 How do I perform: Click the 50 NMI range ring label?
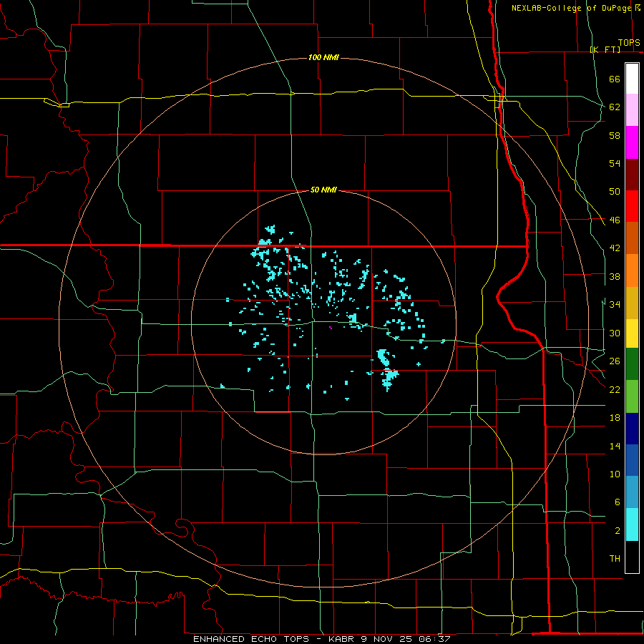[x=323, y=190]
